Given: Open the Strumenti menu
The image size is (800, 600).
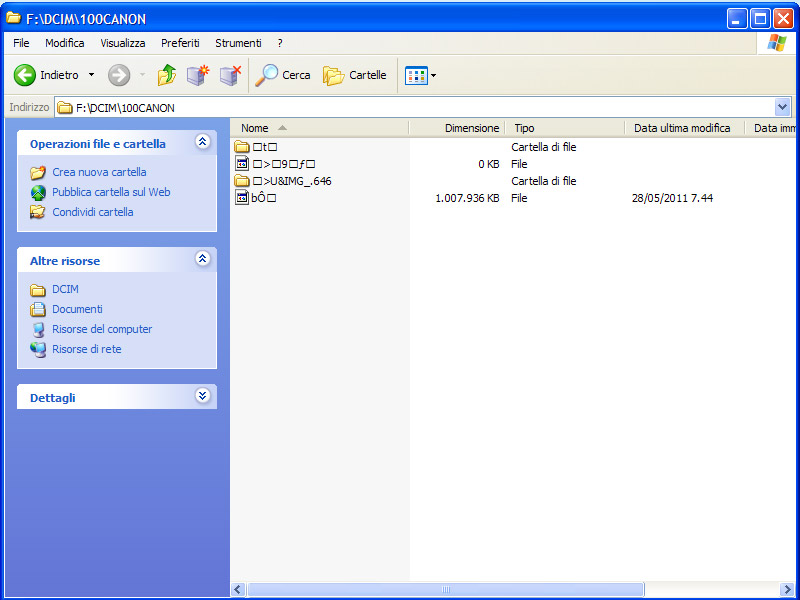Looking at the screenshot, I should pyautogui.click(x=238, y=43).
